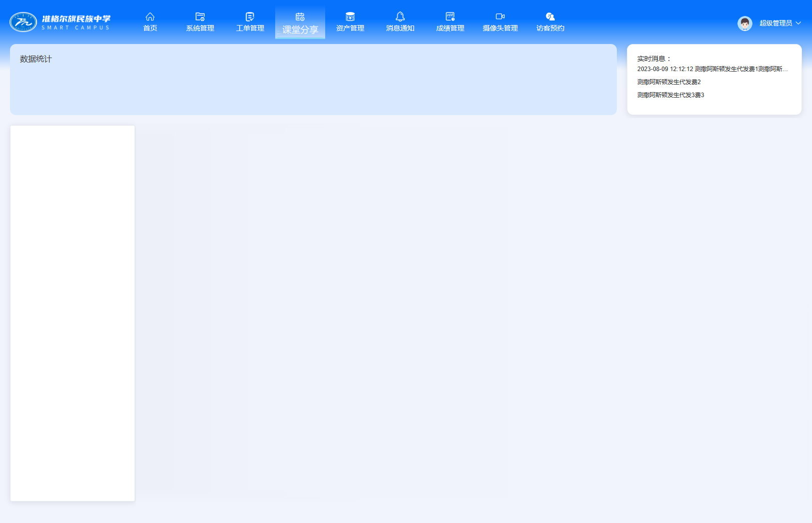Screen dimensions: 812x523
Task: Open visitor appointment chat icon
Action: coord(550,17)
